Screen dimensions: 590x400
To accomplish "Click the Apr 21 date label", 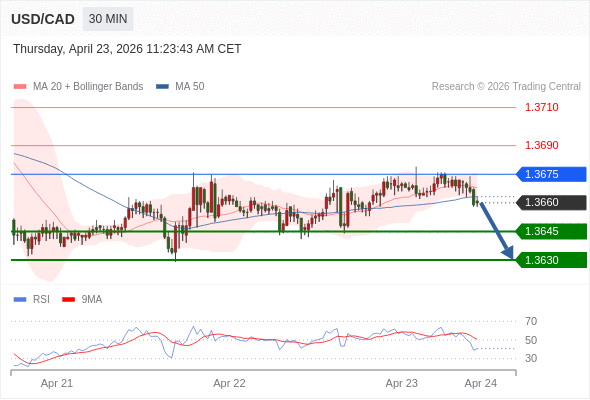I will (57, 383).
